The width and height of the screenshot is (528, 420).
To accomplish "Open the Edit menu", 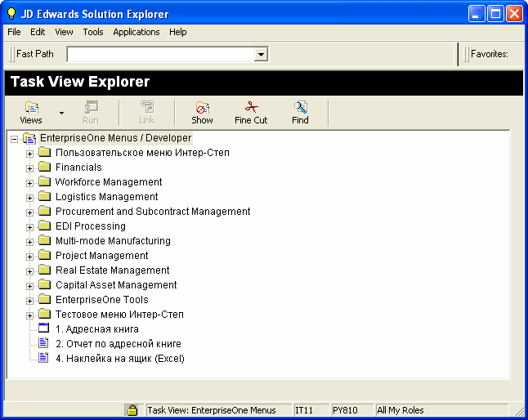I will (38, 32).
